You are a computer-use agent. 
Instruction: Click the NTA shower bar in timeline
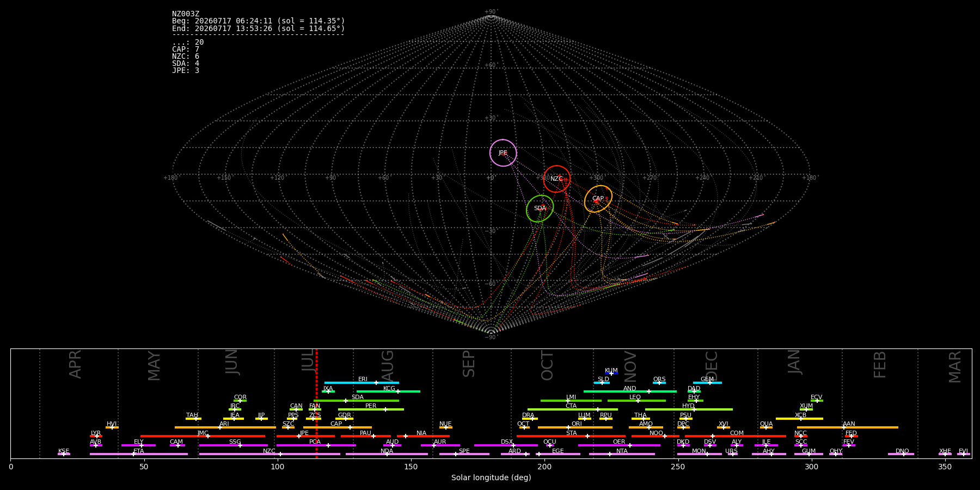click(x=622, y=454)
